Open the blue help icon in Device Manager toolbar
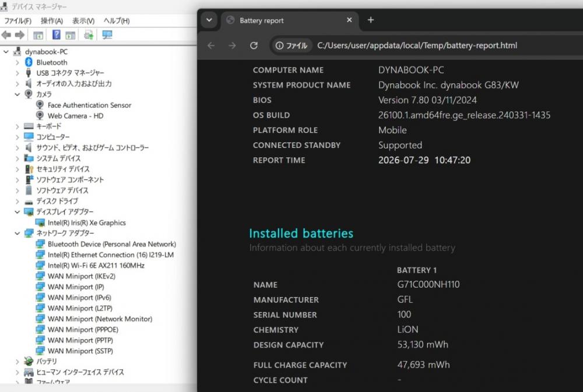 [56, 35]
